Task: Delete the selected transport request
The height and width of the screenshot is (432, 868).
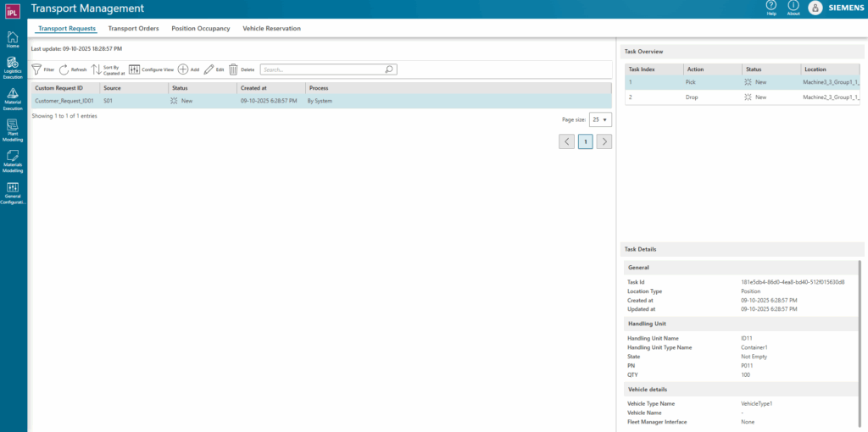Action: [x=242, y=69]
